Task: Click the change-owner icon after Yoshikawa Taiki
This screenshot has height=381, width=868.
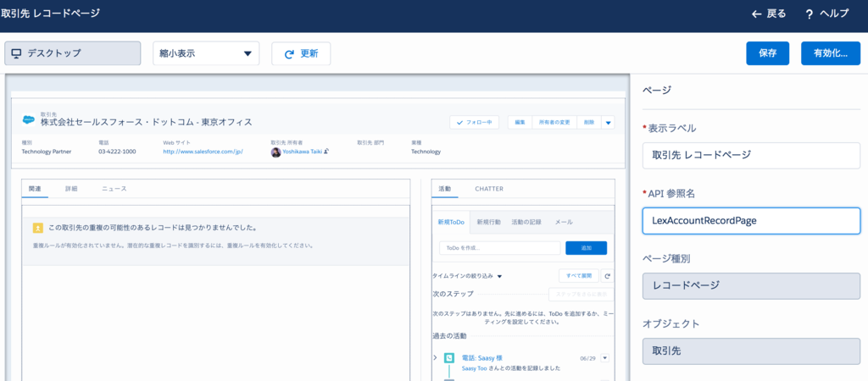Action: pos(326,152)
